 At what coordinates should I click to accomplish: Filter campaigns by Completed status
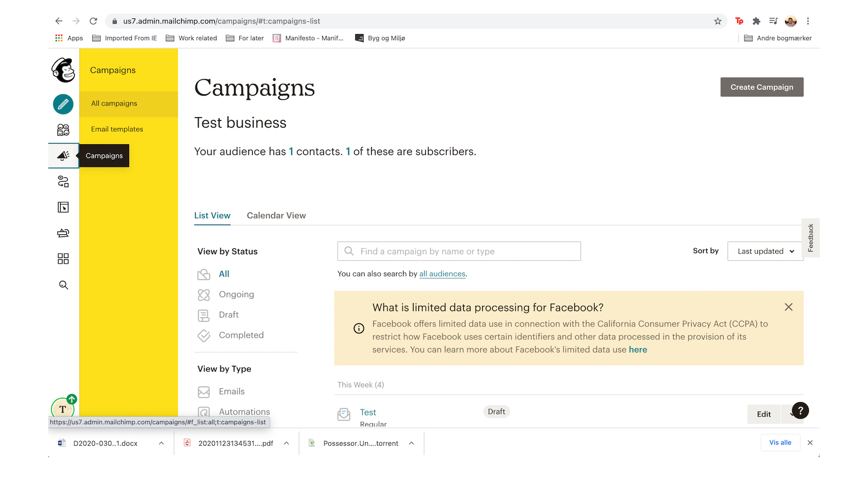tap(241, 335)
